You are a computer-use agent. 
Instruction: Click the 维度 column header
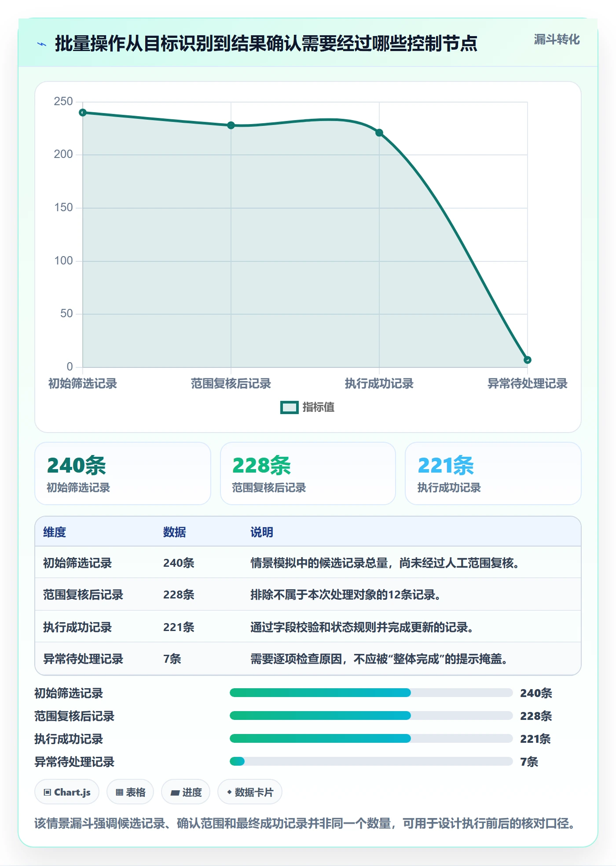pyautogui.click(x=55, y=532)
